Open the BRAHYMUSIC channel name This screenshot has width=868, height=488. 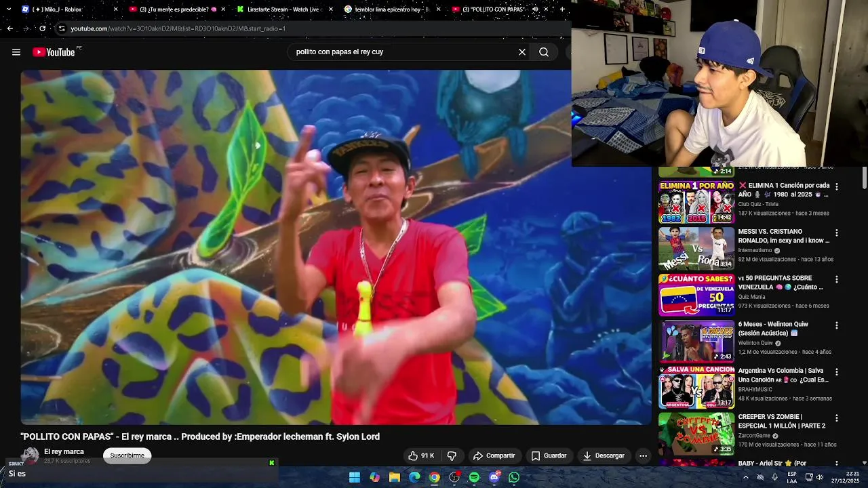[755, 389]
